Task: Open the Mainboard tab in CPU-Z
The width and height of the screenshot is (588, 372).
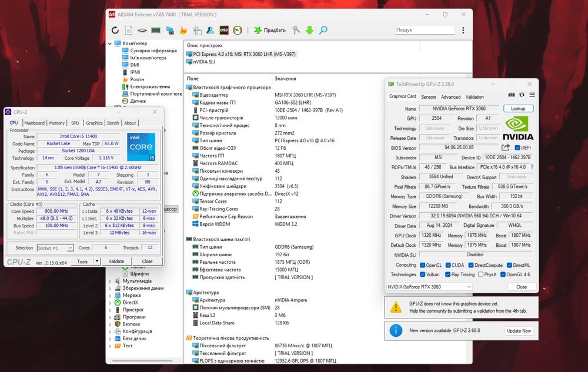Action: coord(34,123)
